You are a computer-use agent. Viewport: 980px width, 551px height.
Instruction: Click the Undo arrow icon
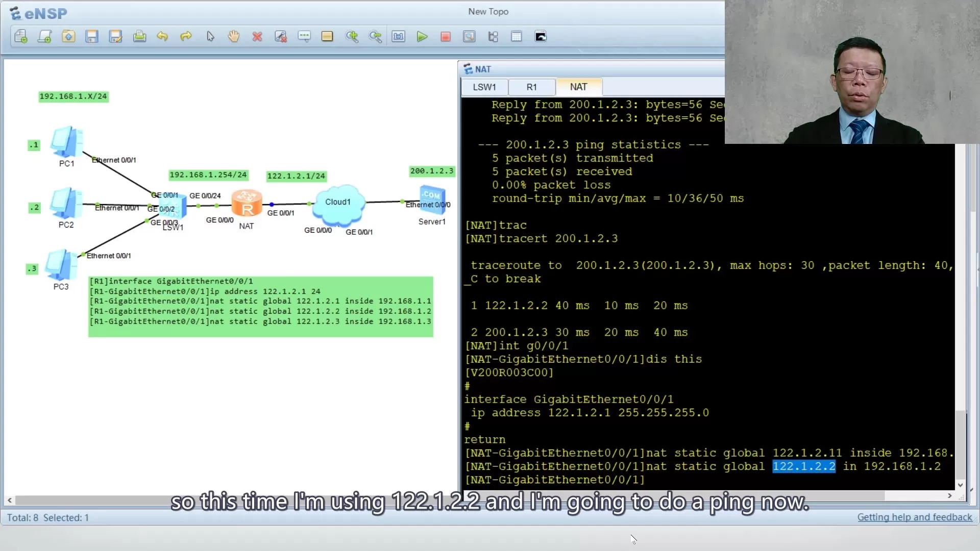point(162,36)
